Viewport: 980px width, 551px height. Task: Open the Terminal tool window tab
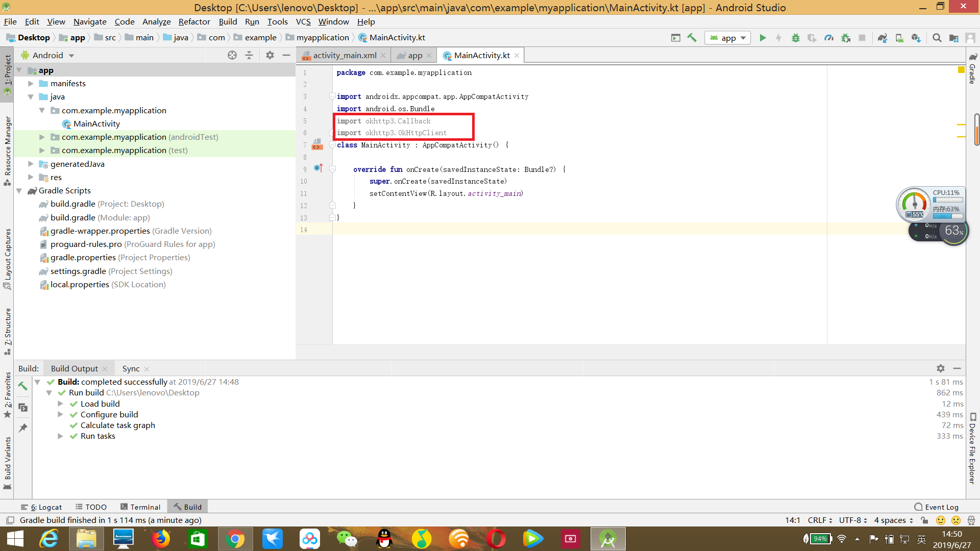click(x=140, y=507)
